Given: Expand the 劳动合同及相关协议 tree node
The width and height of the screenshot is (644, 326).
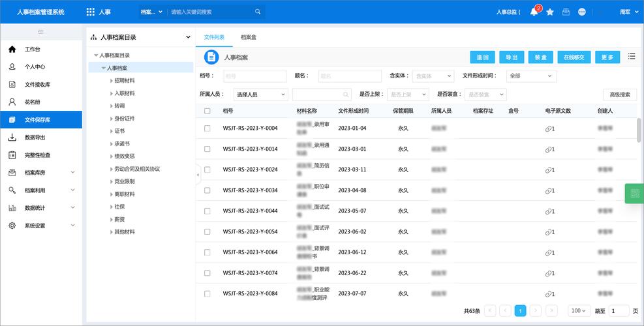Looking at the screenshot, I should click(112, 169).
